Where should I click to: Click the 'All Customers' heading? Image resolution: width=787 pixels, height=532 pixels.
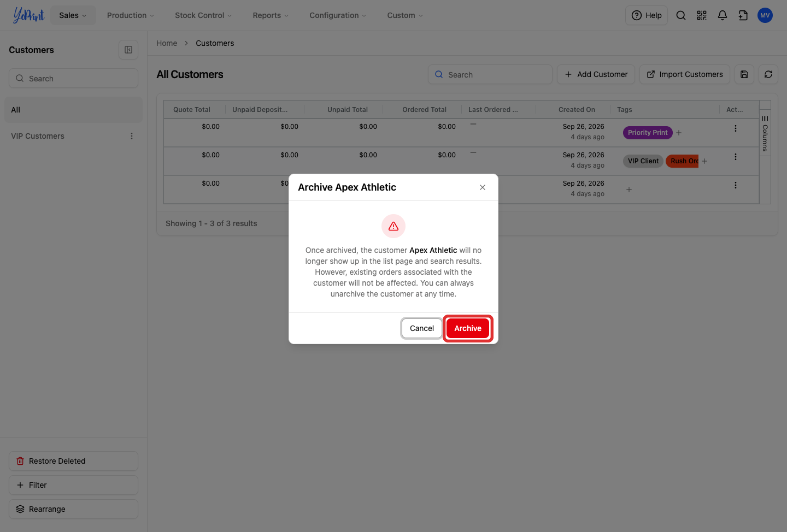click(x=190, y=74)
